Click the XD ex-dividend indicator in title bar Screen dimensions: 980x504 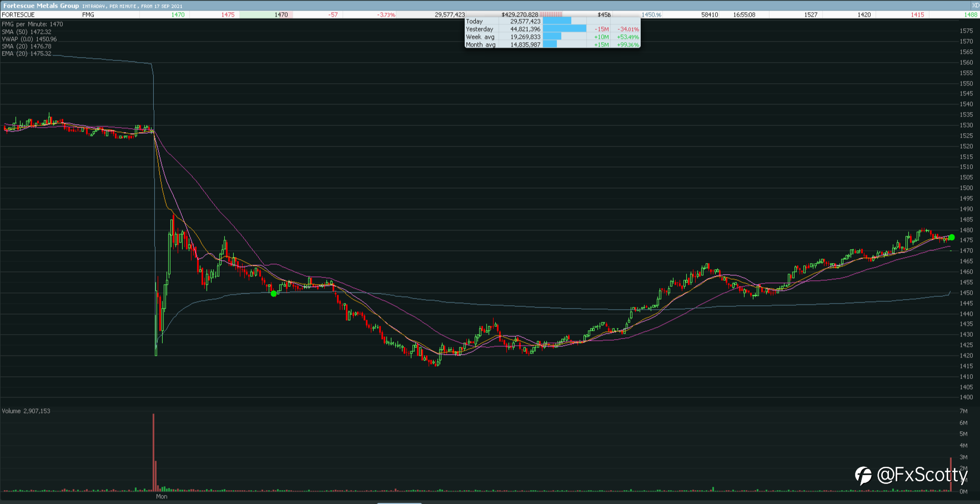click(x=976, y=5)
